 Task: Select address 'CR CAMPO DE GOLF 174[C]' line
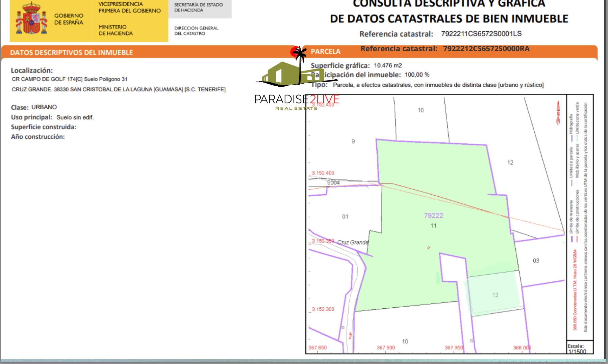70,79
